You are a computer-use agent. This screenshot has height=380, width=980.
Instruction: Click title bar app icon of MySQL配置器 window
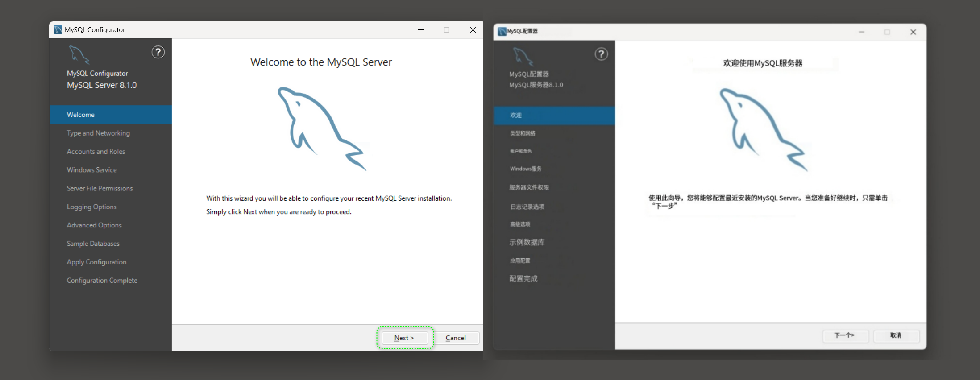coord(502,31)
